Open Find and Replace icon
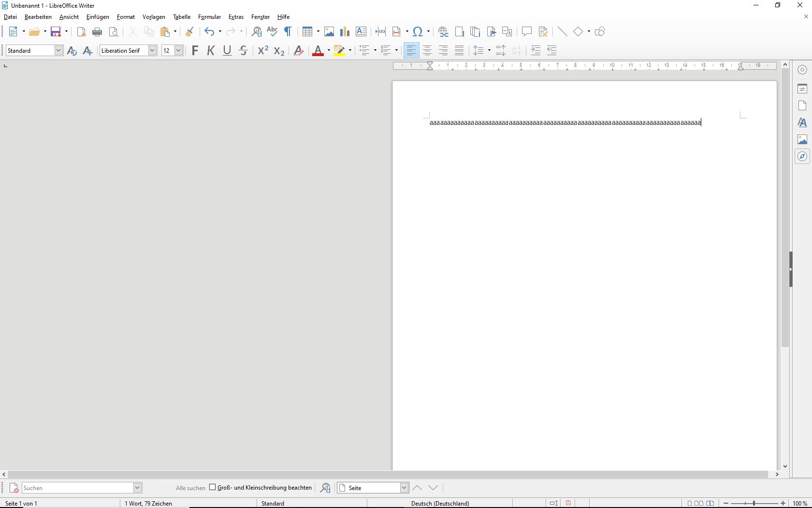Screen dimensions: 812x508 pos(256,32)
